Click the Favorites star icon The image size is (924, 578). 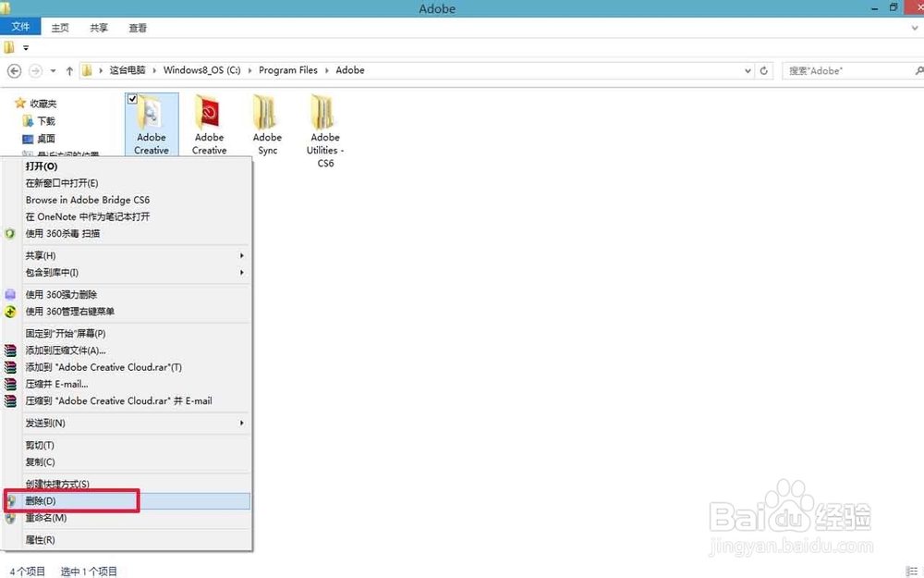20,104
